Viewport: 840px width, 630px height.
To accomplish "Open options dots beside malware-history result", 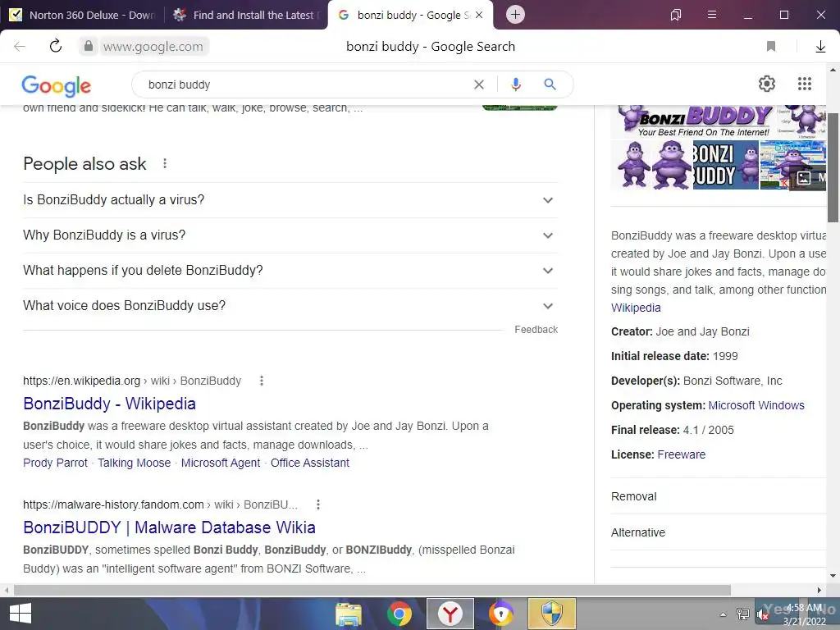I will 318,504.
